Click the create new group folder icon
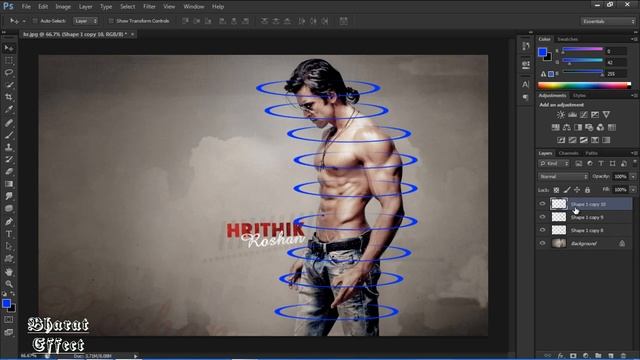This screenshot has width=640, height=360. click(x=598, y=356)
